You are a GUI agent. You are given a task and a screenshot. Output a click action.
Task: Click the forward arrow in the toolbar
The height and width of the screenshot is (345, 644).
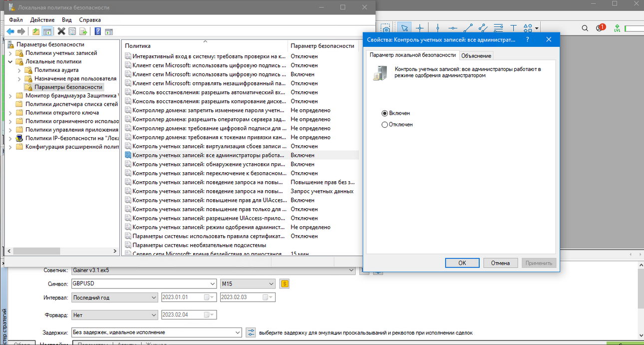tap(21, 31)
